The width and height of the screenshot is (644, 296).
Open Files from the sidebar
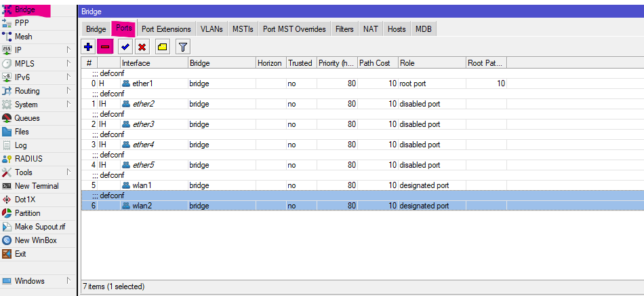tap(38, 132)
